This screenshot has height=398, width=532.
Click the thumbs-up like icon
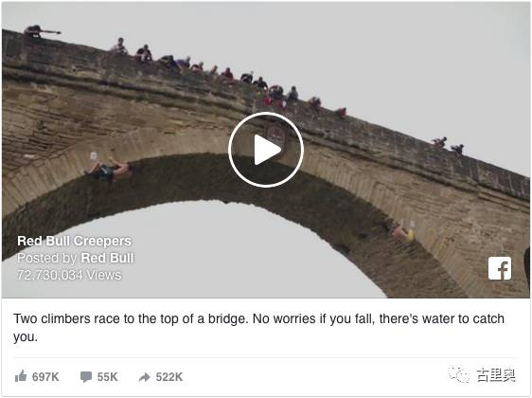[x=21, y=376]
